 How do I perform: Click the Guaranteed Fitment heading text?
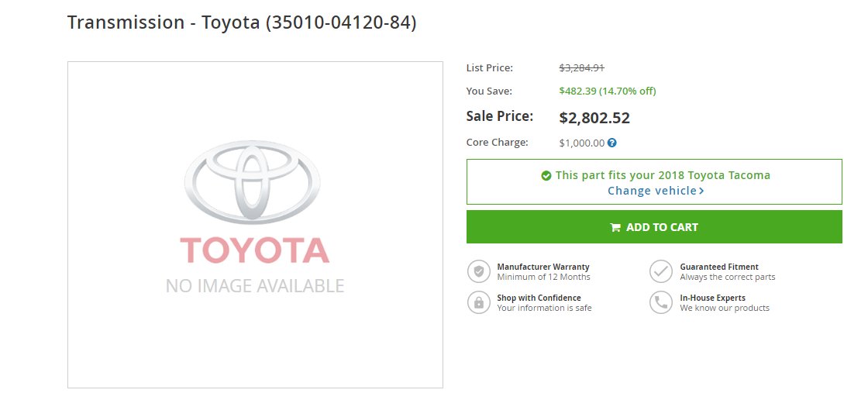719,267
